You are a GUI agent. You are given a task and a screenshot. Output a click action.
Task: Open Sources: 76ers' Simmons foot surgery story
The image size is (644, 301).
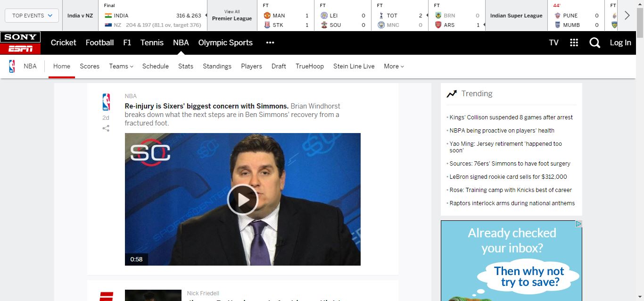[x=510, y=164]
